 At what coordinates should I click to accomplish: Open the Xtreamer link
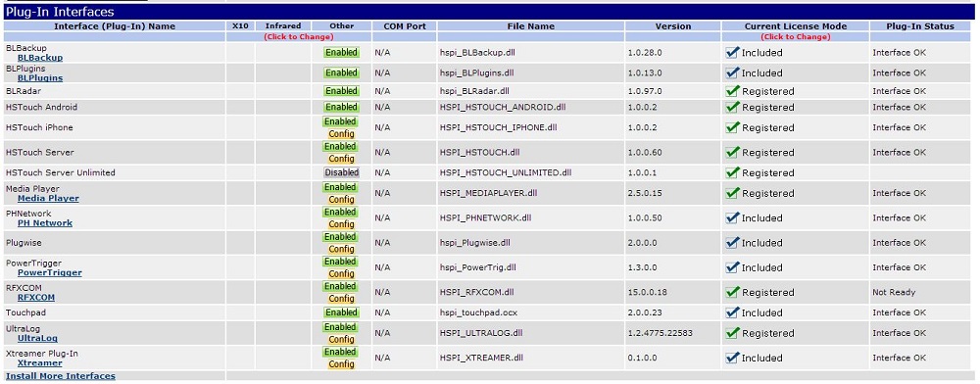40,362
